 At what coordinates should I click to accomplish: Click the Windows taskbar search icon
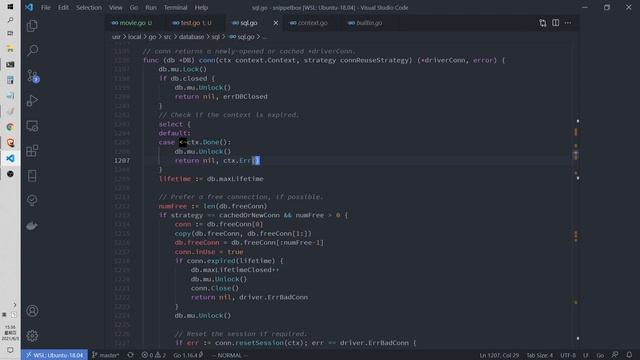click(x=10, y=20)
